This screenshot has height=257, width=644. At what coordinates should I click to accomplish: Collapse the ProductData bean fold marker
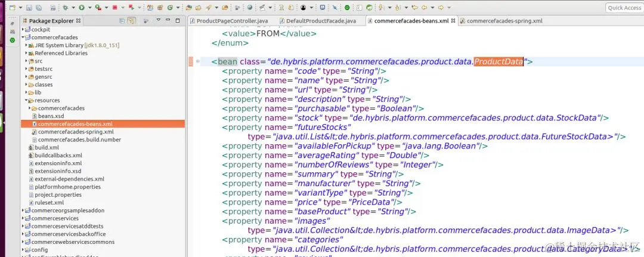tap(198, 61)
